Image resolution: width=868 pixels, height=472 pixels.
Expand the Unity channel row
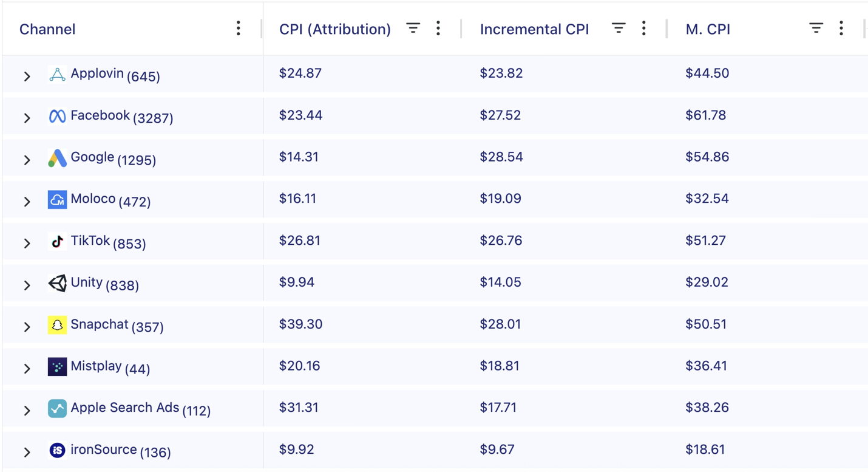pyautogui.click(x=27, y=286)
